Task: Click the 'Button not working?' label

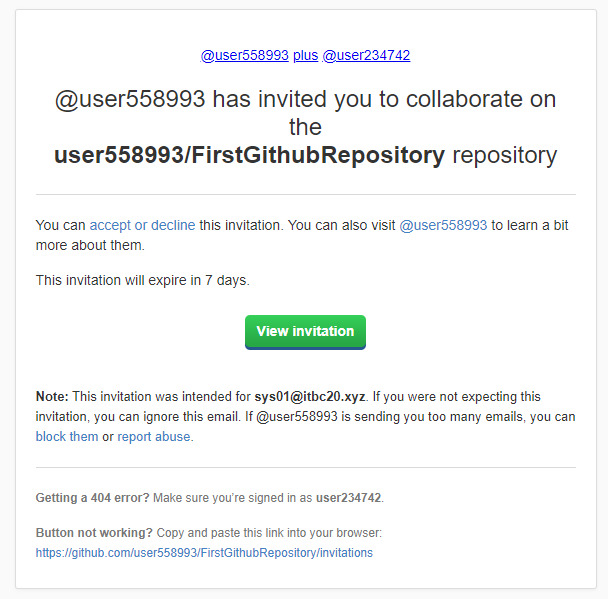Action: pyautogui.click(x=94, y=533)
